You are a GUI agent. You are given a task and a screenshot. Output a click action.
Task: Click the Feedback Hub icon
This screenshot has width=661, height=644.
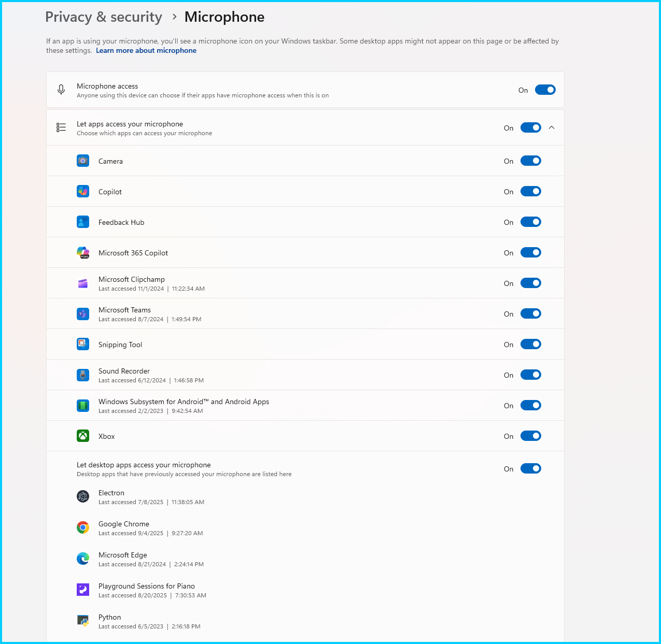pyautogui.click(x=83, y=222)
